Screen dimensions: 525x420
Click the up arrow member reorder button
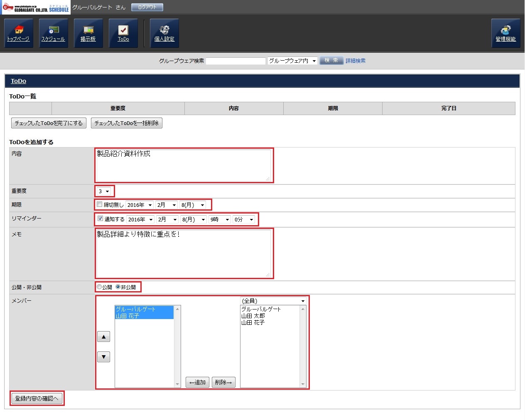[103, 336]
